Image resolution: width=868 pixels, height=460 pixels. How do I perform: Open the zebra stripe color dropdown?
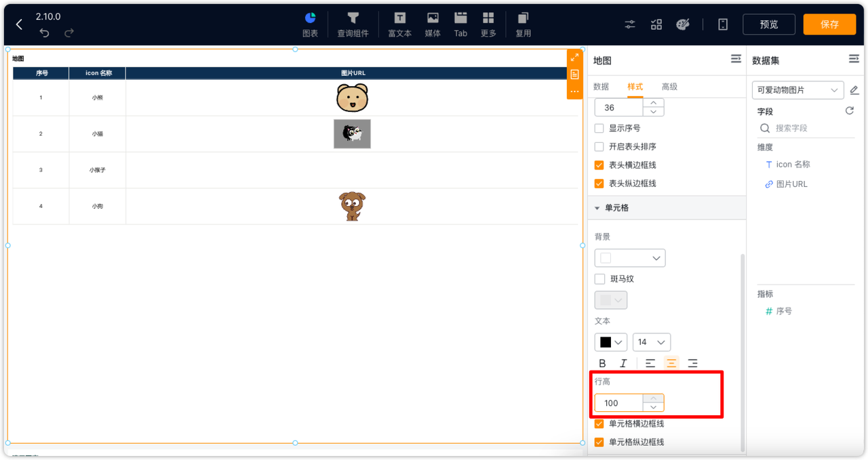coord(611,300)
